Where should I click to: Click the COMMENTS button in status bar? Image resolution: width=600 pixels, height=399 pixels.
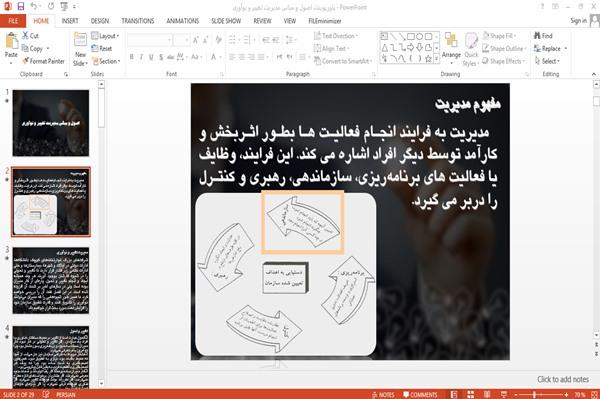420,394
